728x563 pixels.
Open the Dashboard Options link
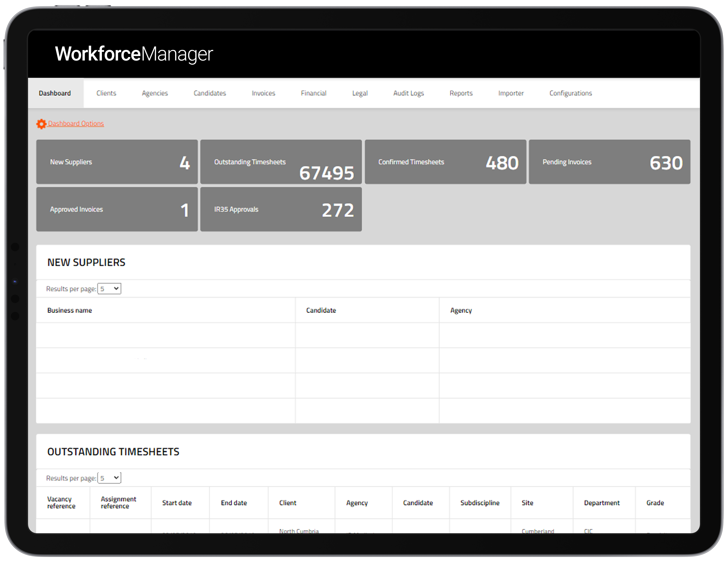[76, 124]
